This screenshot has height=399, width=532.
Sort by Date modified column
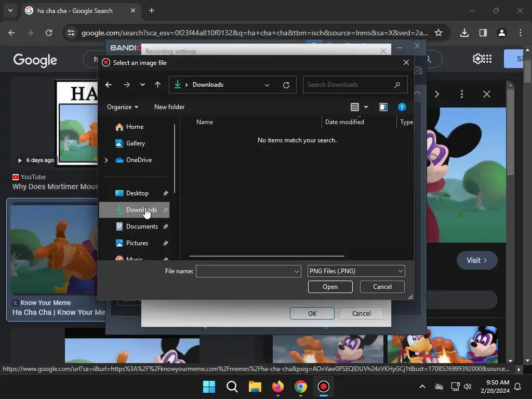[x=344, y=122]
